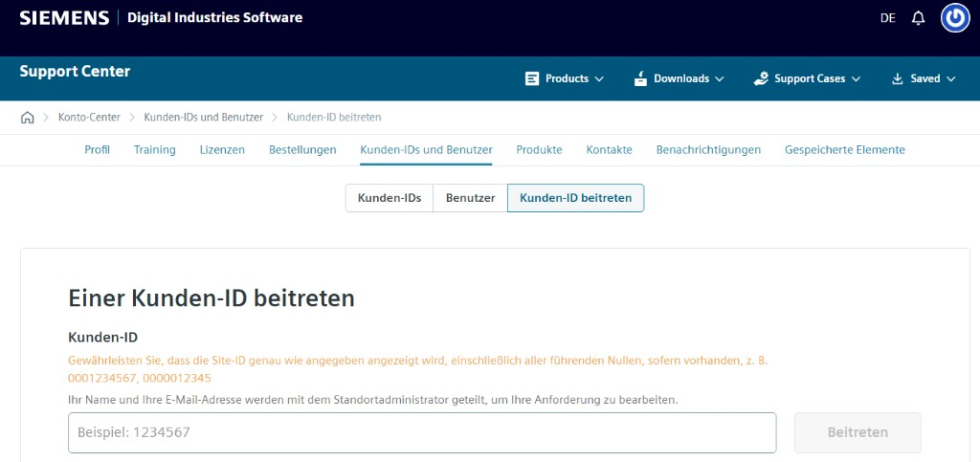Screen dimensions: 980x462
Task: Click the Saved download-arrow icon
Action: click(x=898, y=78)
